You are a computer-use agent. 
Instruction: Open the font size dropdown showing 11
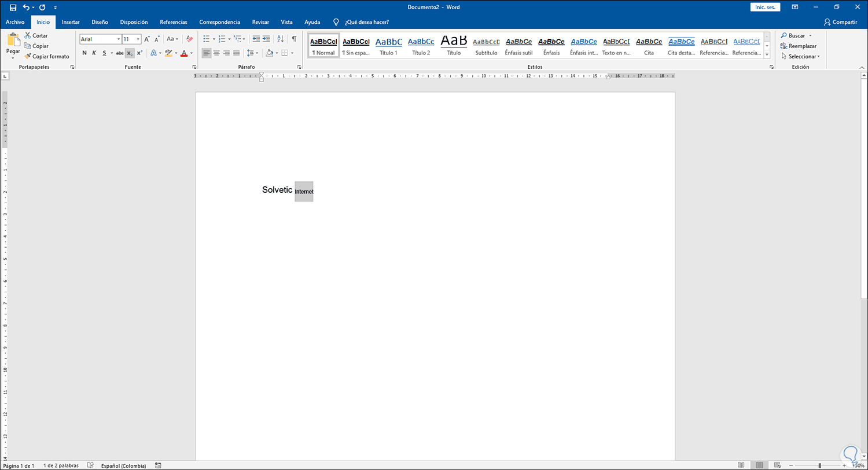pyautogui.click(x=138, y=39)
